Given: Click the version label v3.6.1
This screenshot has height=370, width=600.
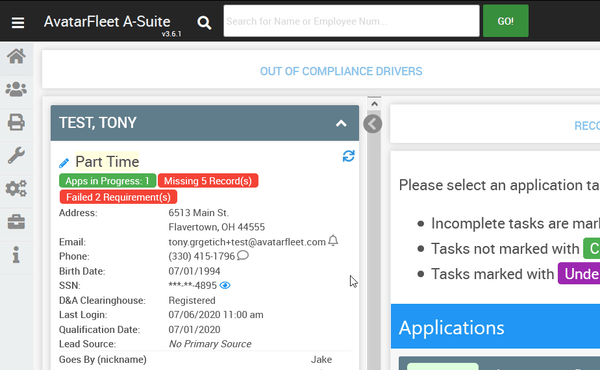Looking at the screenshot, I should (x=171, y=34).
